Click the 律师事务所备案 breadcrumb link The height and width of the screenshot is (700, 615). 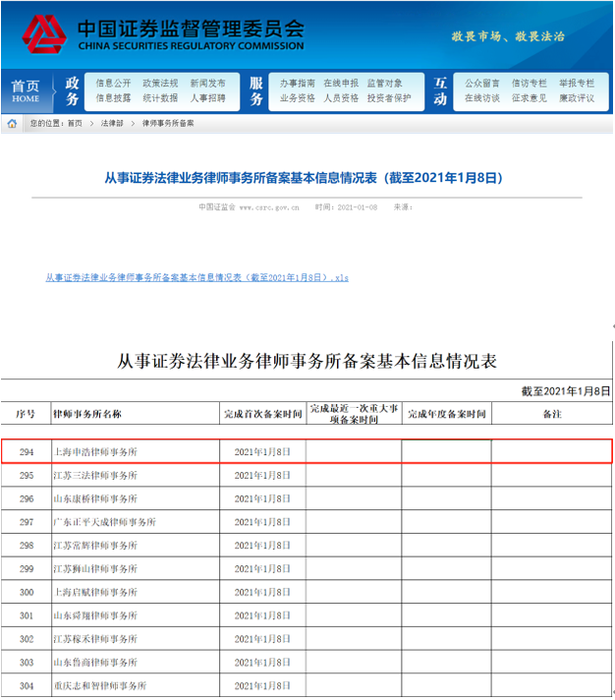(x=168, y=124)
